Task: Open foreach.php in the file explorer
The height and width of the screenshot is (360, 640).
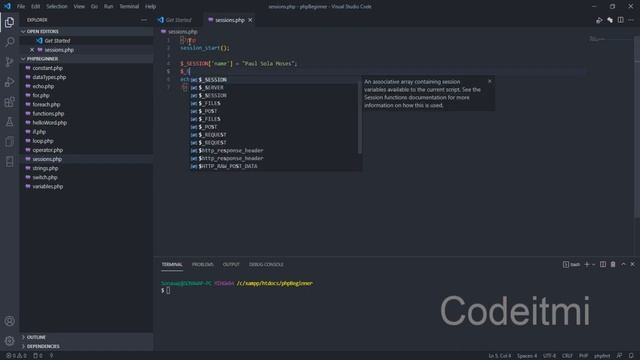Action: tap(46, 104)
